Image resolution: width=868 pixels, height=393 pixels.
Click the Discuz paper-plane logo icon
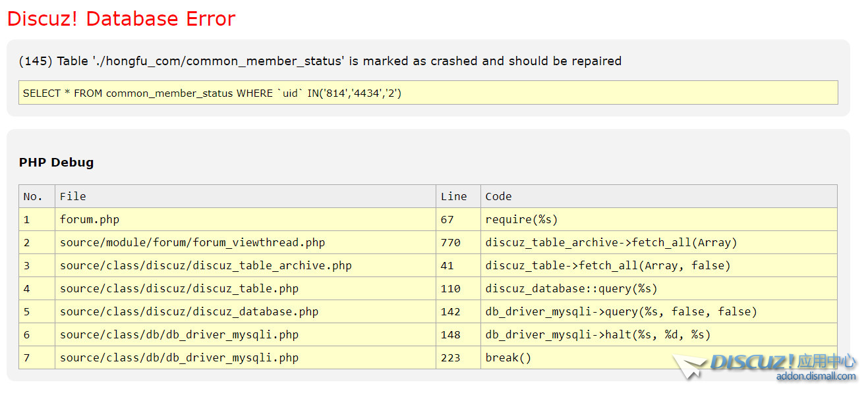(x=689, y=367)
